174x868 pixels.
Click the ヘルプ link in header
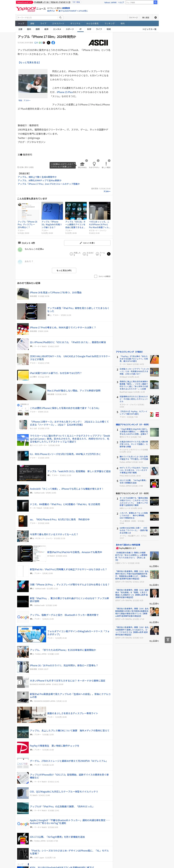pyautogui.click(x=121, y=2)
